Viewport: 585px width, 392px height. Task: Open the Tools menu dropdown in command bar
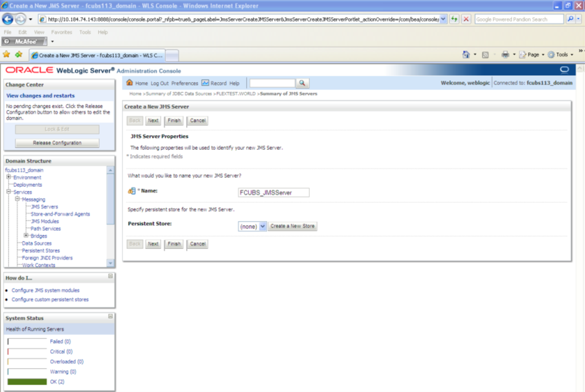[x=571, y=55]
